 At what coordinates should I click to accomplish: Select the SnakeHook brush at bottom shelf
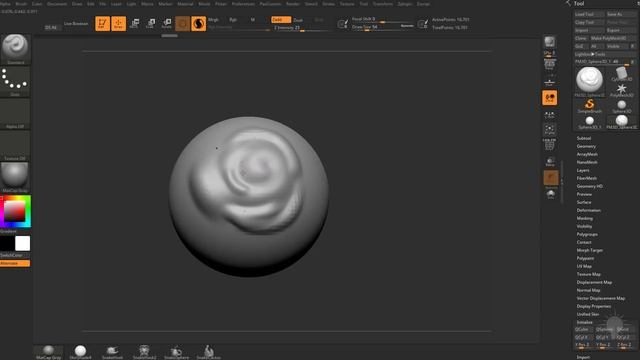(x=112, y=352)
